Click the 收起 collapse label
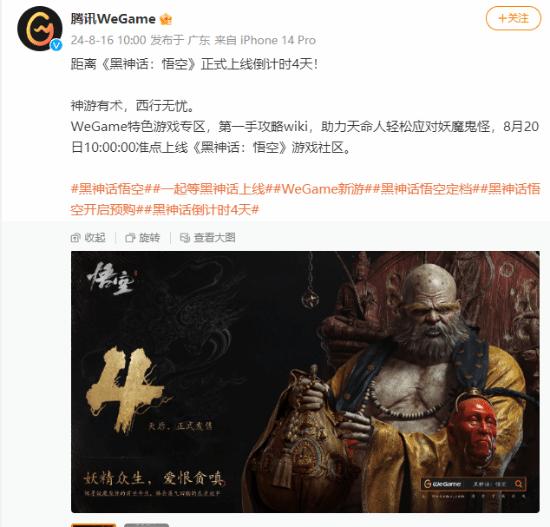Image resolution: width=550 pixels, height=527 pixels. pos(95,238)
